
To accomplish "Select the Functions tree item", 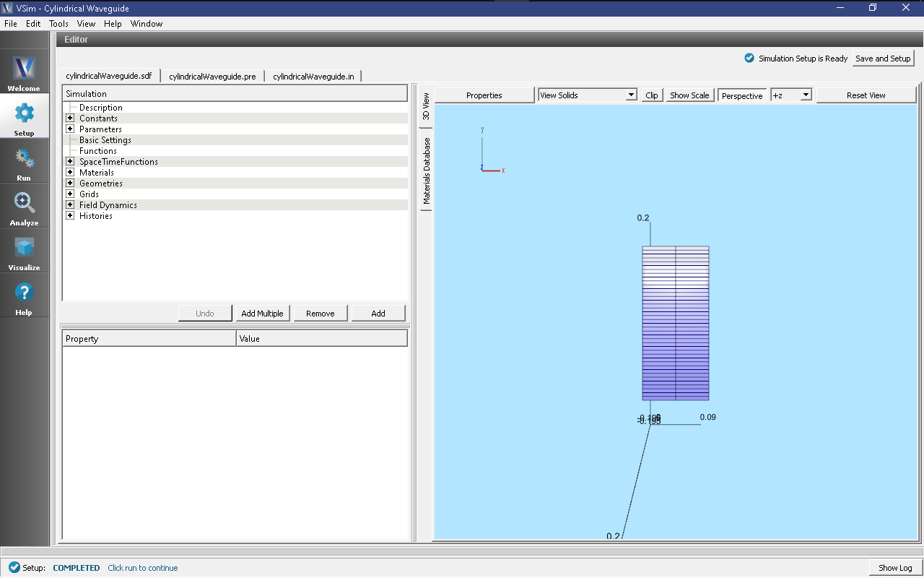I will click(x=98, y=151).
